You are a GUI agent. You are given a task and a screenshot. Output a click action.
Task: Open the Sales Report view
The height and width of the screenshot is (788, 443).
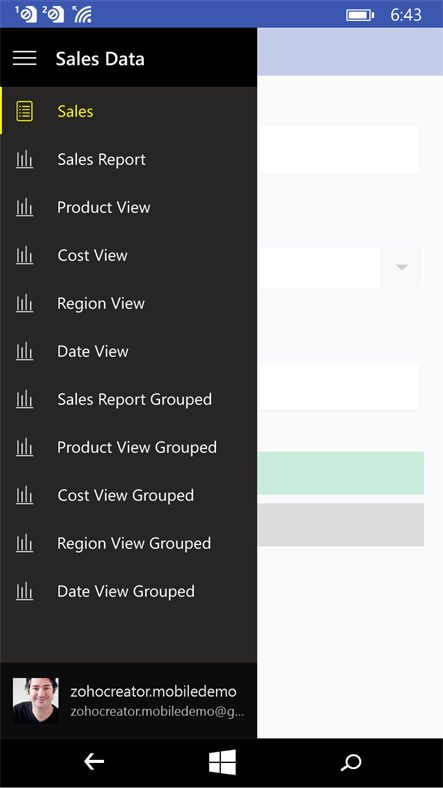[128, 160]
